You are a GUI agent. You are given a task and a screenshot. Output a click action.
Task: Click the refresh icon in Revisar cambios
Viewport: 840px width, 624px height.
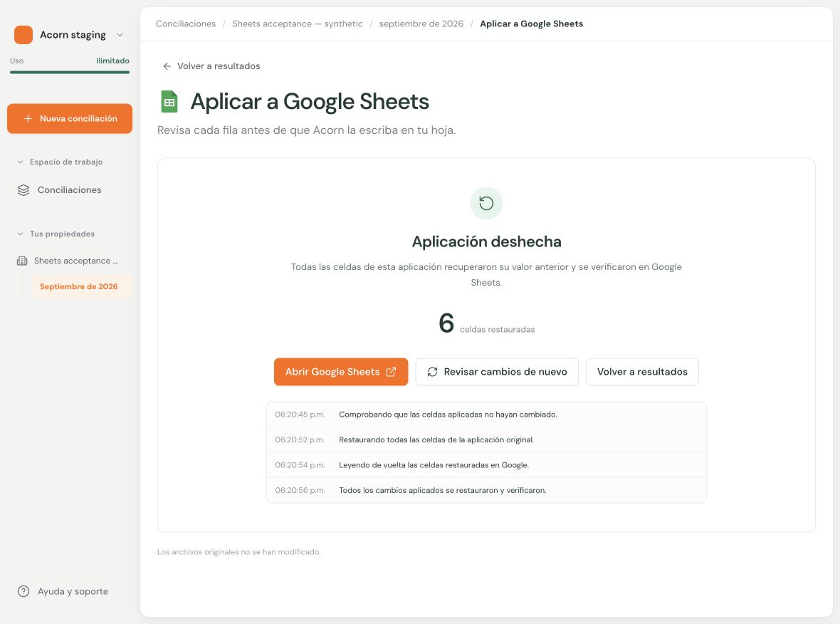(432, 372)
